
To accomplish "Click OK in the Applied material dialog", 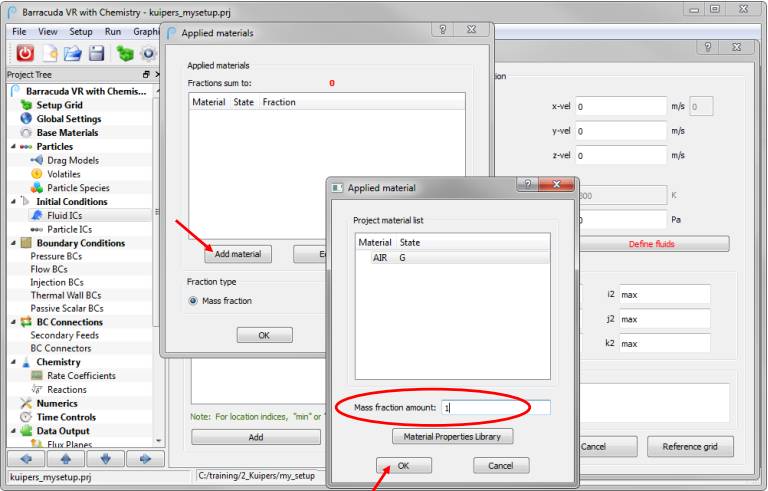I will pyautogui.click(x=404, y=466).
